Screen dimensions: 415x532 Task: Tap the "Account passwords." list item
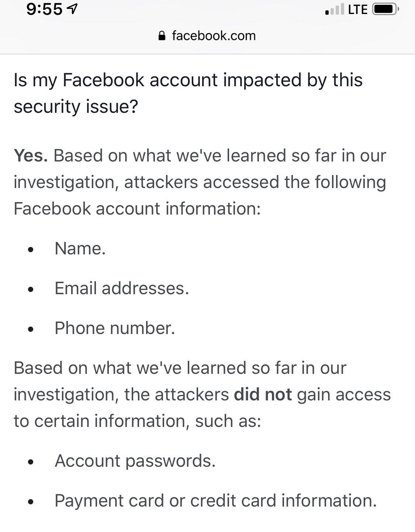[x=135, y=461]
